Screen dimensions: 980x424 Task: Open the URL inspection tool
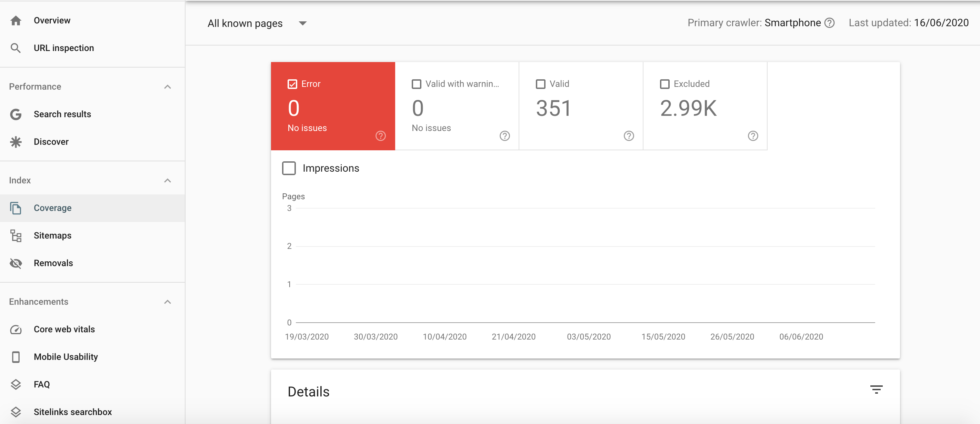pyautogui.click(x=63, y=48)
